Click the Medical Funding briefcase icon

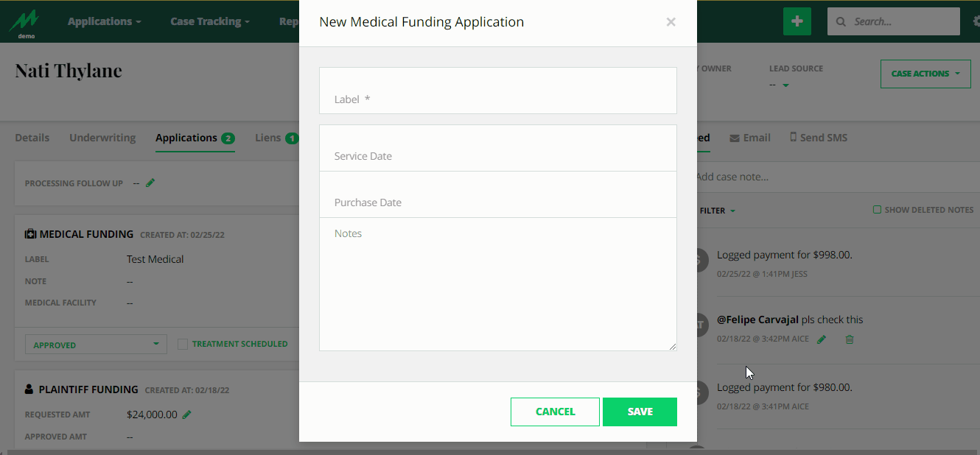[x=29, y=233]
